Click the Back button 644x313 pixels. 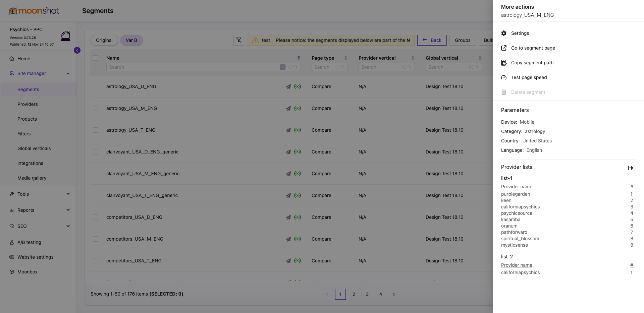click(432, 40)
